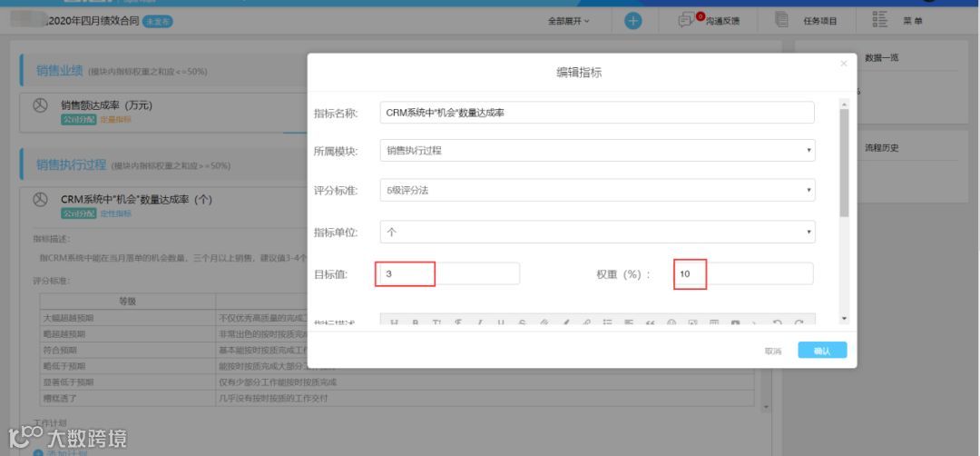Click the 等级 table header
The height and width of the screenshot is (456, 980).
click(x=128, y=301)
